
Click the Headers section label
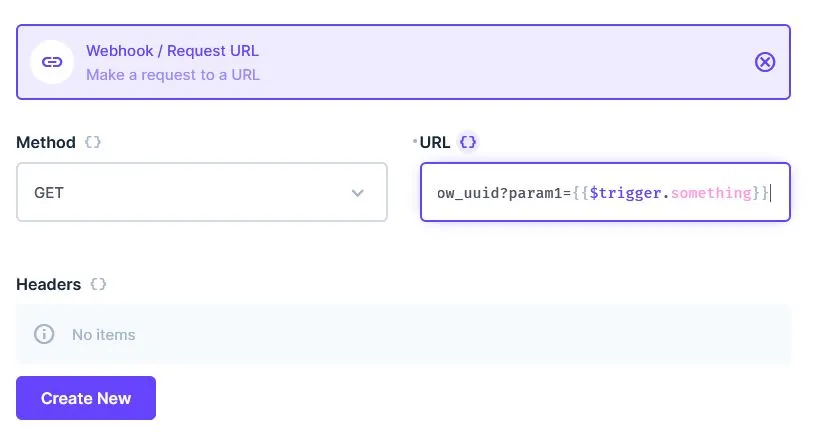(49, 284)
